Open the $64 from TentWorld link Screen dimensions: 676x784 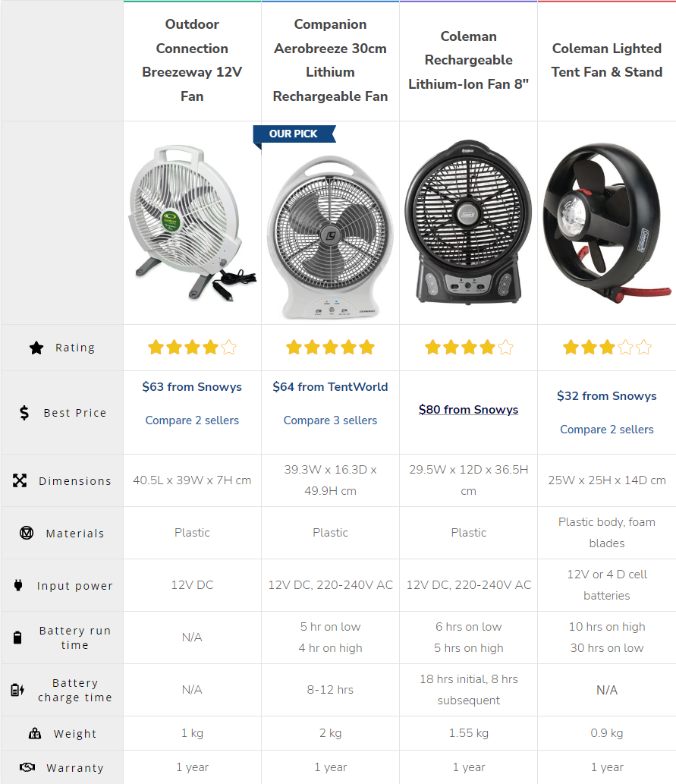(x=330, y=387)
